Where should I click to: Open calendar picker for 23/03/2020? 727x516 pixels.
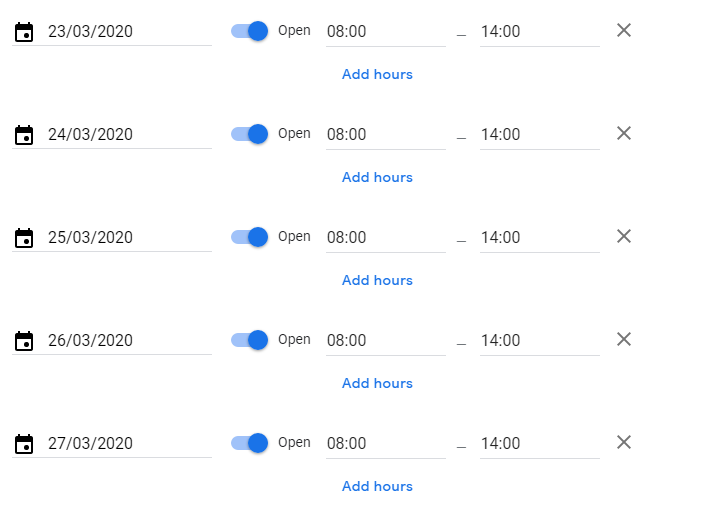click(x=24, y=32)
